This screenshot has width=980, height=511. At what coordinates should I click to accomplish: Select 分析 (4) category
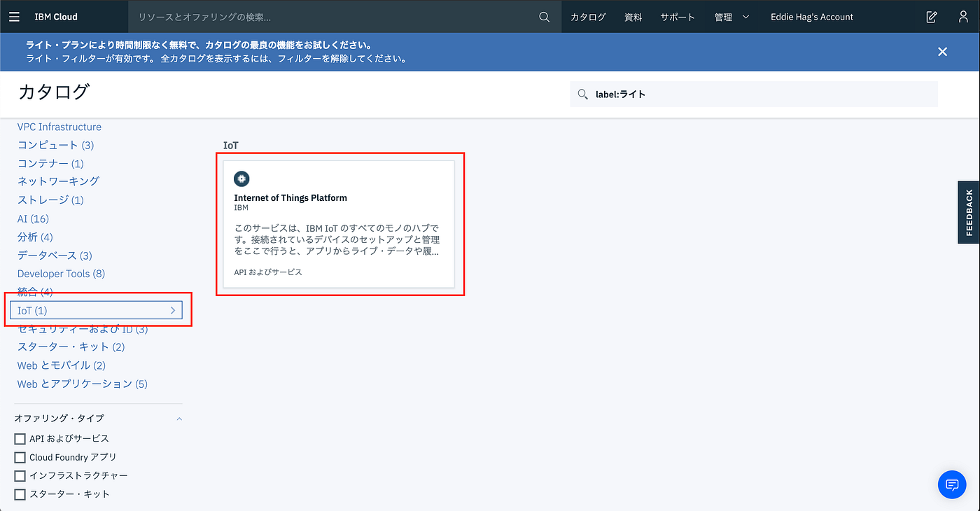(35, 237)
